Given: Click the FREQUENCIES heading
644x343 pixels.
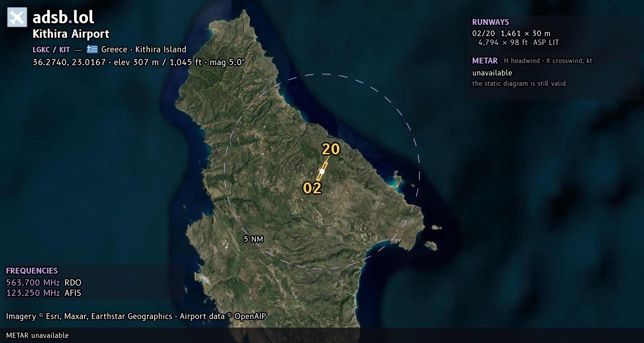Looking at the screenshot, I should pos(32,271).
